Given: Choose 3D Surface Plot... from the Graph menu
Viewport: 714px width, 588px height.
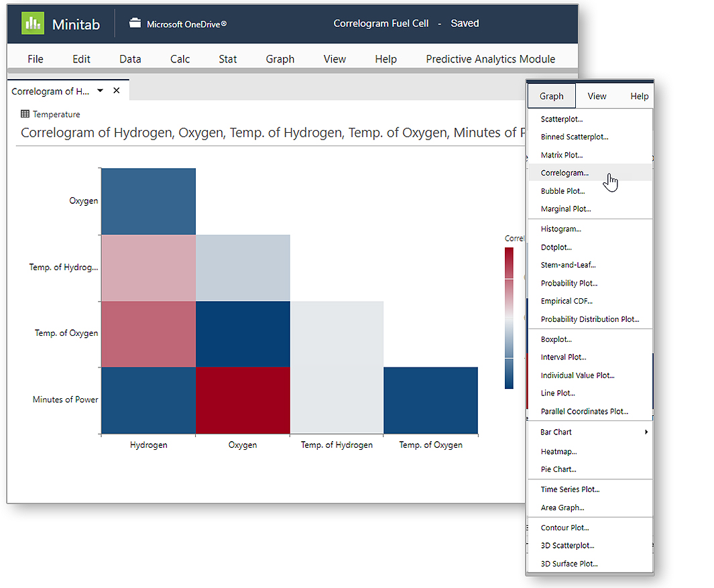Looking at the screenshot, I should (590, 563).
